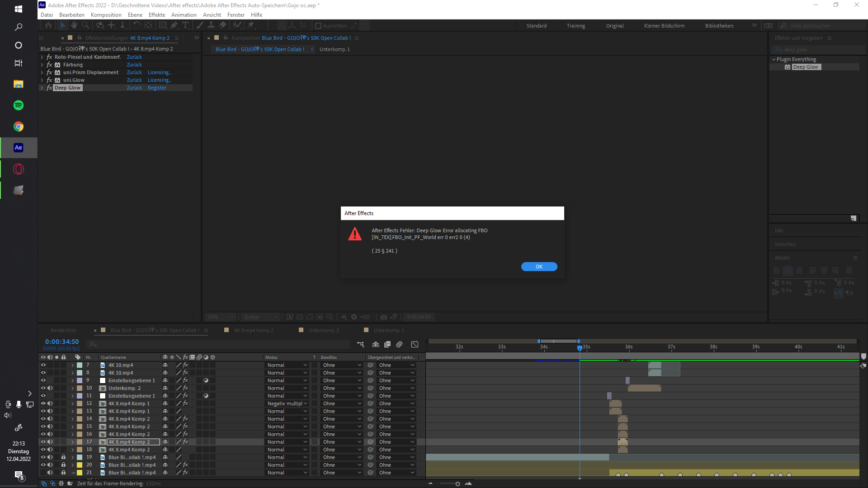Open Adobe After Effects from the taskbar
The image size is (868, 488).
coord(18,147)
